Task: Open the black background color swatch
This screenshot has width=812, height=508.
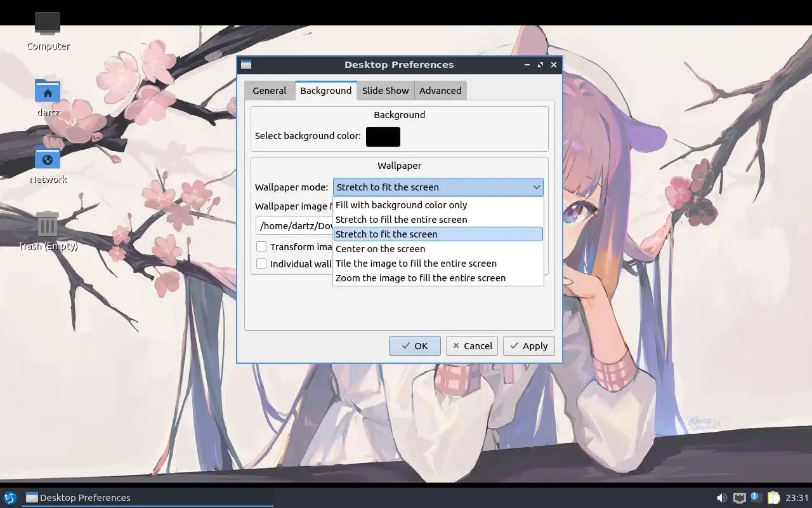Action: point(383,137)
